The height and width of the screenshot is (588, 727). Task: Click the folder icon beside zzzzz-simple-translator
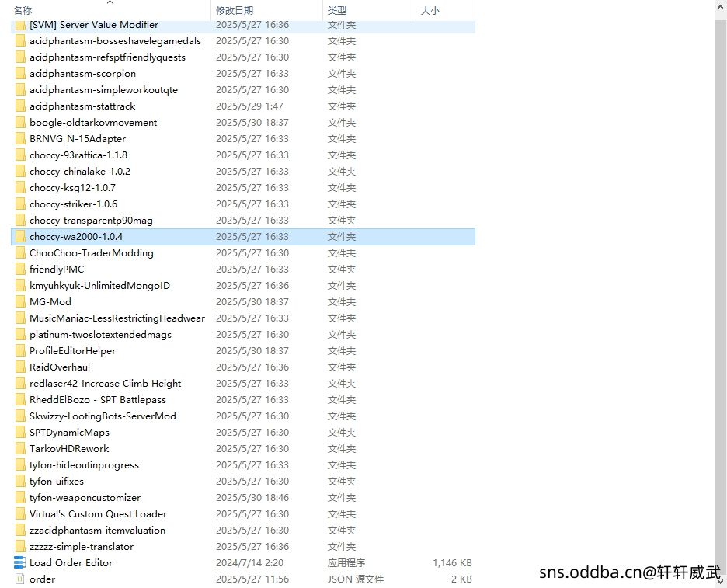pyautogui.click(x=20, y=547)
